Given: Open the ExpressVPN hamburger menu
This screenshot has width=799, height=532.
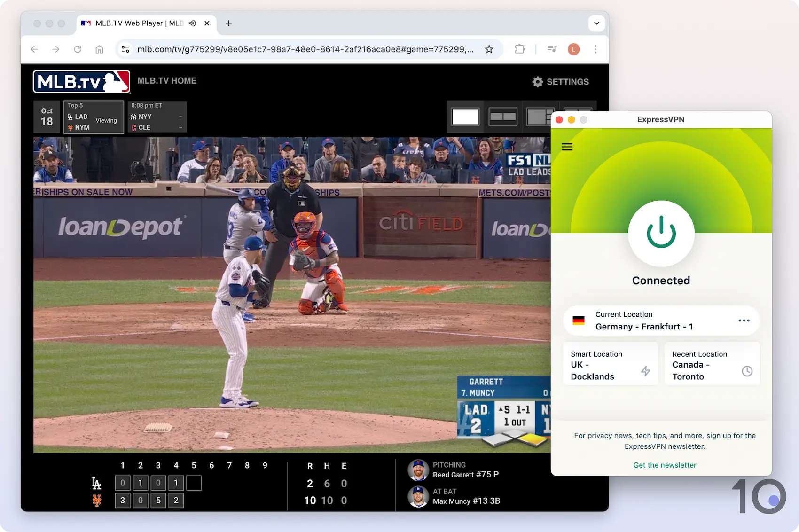Looking at the screenshot, I should click(x=567, y=147).
